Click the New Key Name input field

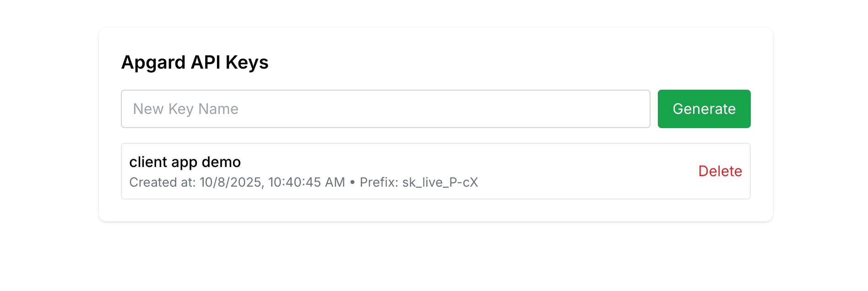pyautogui.click(x=385, y=108)
